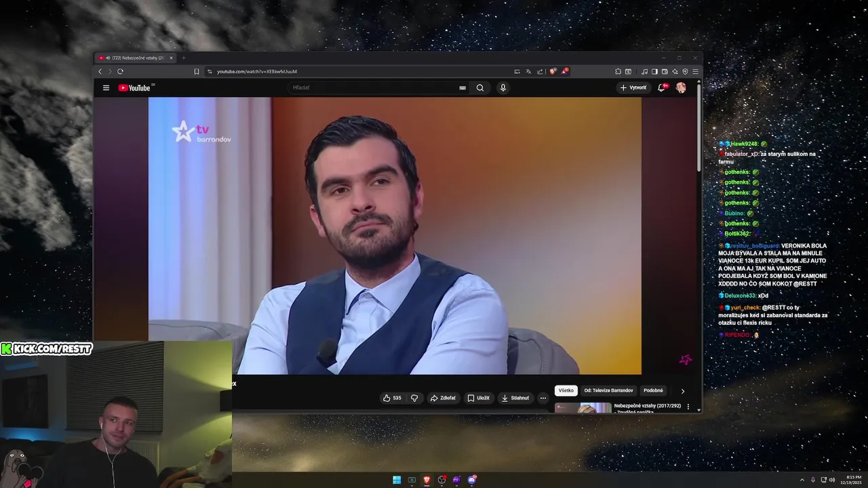868x488 pixels.
Task: Click chat username yuri_check
Action: click(745, 308)
